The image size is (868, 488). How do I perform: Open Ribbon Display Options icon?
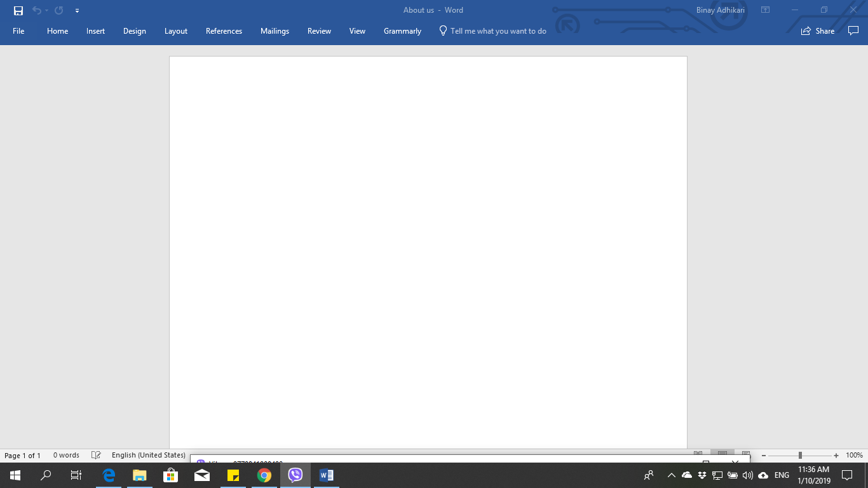tap(766, 10)
